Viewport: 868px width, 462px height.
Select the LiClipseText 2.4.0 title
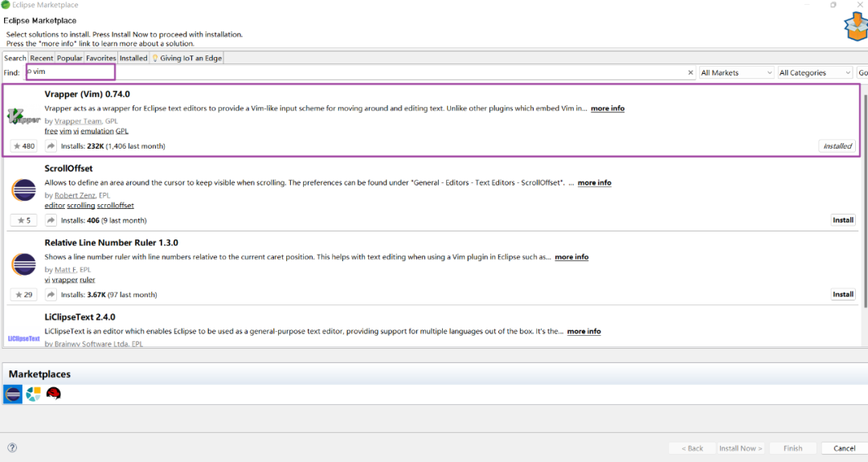[80, 317]
